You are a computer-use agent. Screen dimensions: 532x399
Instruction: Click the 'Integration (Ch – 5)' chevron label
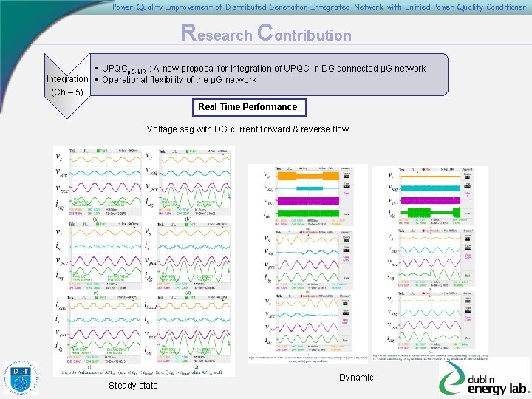[x=67, y=86]
